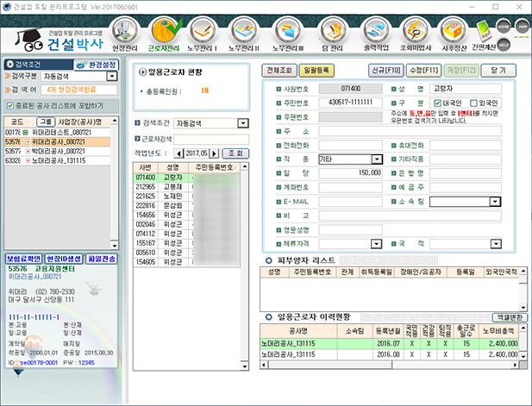Viewport: 532px width, 406px height.
Task: Go to next work month arrow
Action: (214, 153)
